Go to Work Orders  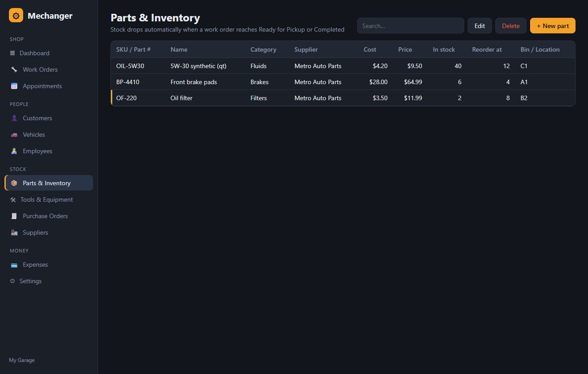pyautogui.click(x=49, y=69)
